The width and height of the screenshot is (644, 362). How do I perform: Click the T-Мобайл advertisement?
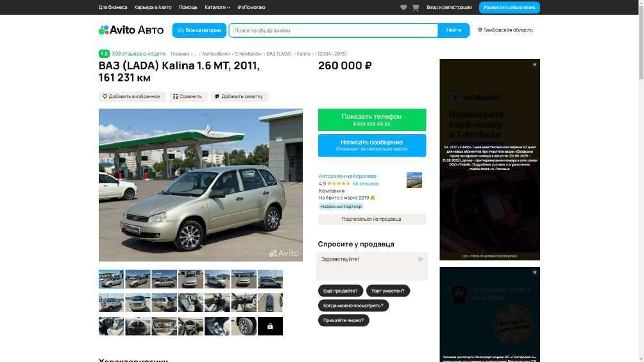tap(489, 159)
